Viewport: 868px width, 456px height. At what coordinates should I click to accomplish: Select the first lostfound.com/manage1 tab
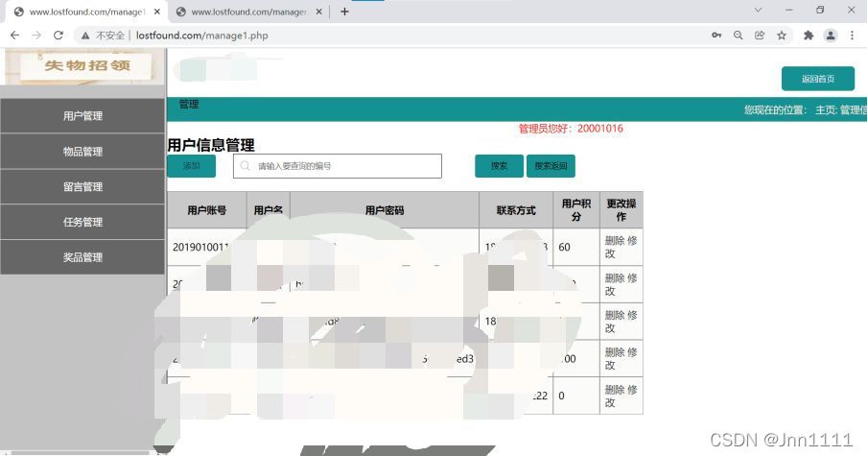85,12
